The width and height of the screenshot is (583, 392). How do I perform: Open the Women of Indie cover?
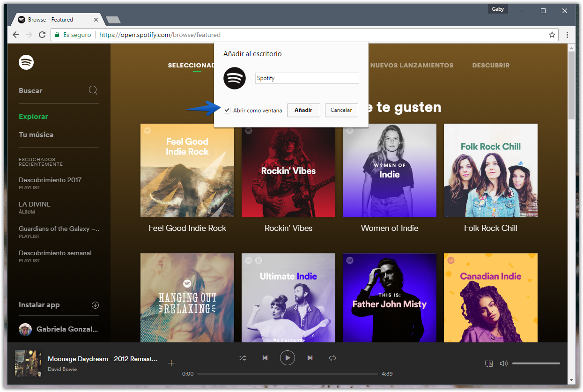[x=390, y=170]
